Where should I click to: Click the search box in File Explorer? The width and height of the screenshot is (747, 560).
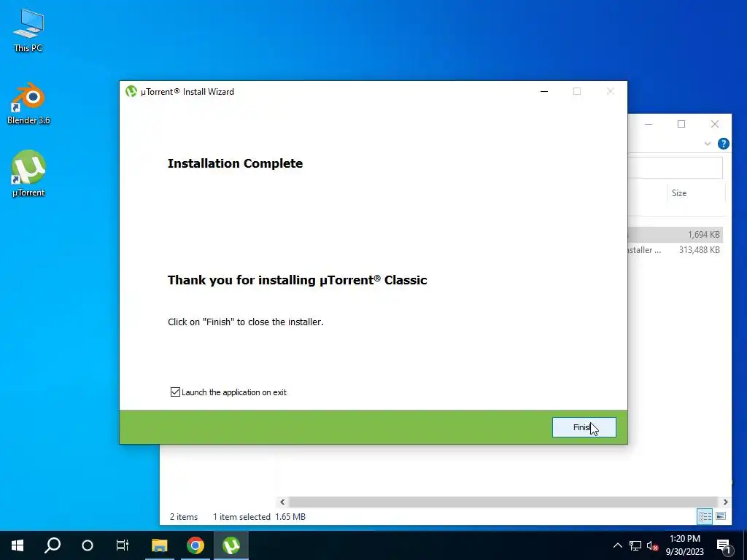tap(675, 168)
